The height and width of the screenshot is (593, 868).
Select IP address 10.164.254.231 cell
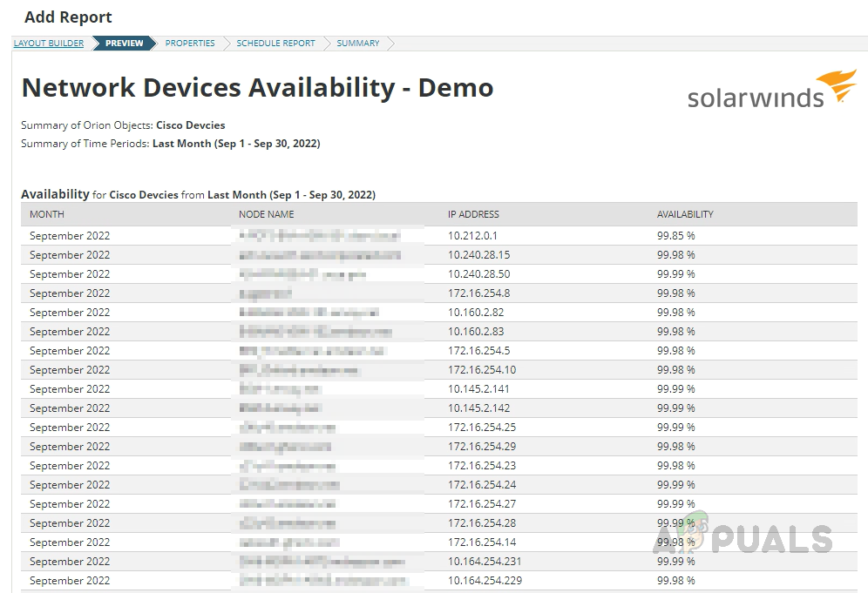click(x=485, y=562)
